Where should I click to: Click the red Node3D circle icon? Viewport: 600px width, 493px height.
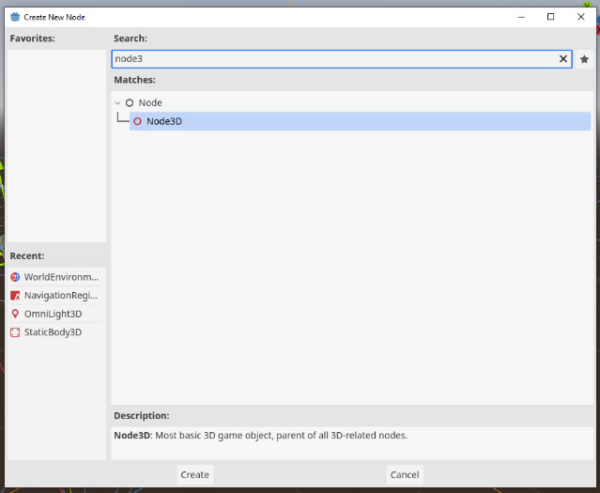(x=137, y=121)
